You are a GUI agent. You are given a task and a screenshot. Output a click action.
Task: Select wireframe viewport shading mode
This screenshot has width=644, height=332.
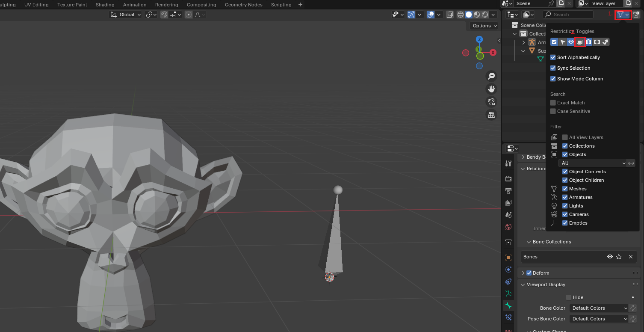click(x=461, y=15)
